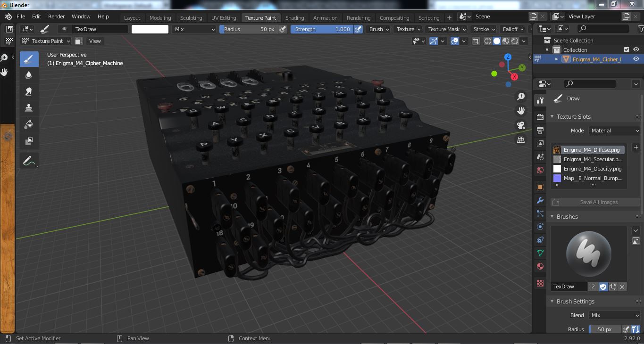Open the Output properties tab
The height and width of the screenshot is (344, 644).
540,130
